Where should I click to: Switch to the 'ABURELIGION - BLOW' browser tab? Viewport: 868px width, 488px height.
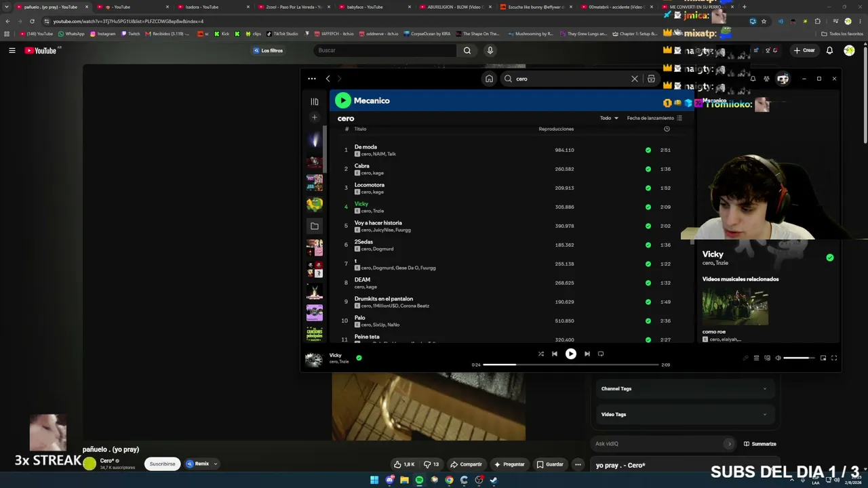[x=456, y=7]
